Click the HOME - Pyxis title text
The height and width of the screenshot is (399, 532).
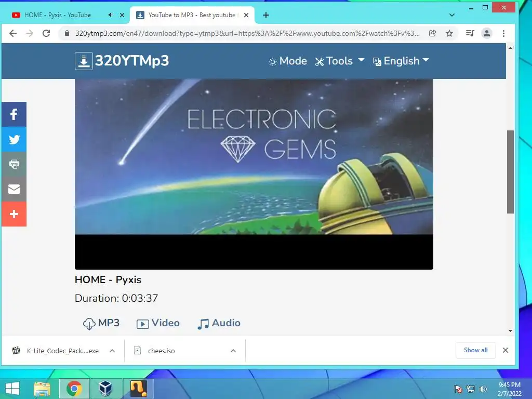point(108,280)
